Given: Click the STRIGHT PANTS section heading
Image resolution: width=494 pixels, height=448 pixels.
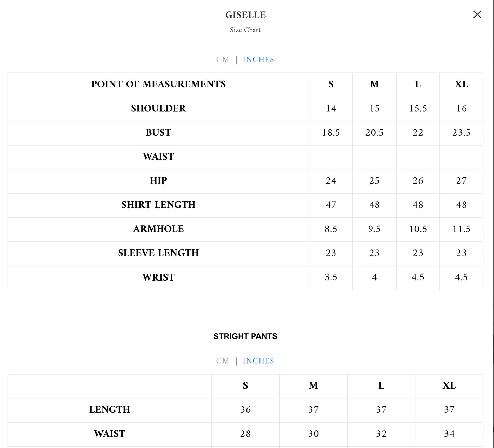Looking at the screenshot, I should 245,336.
